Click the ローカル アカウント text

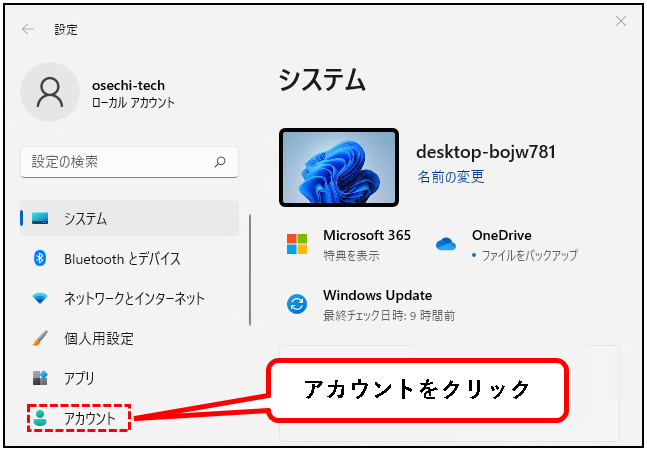point(133,102)
